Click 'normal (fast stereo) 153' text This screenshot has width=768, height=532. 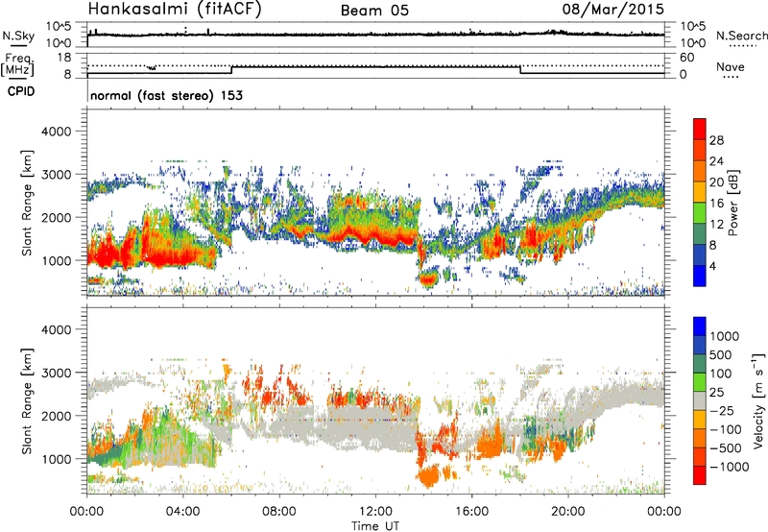tap(166, 95)
